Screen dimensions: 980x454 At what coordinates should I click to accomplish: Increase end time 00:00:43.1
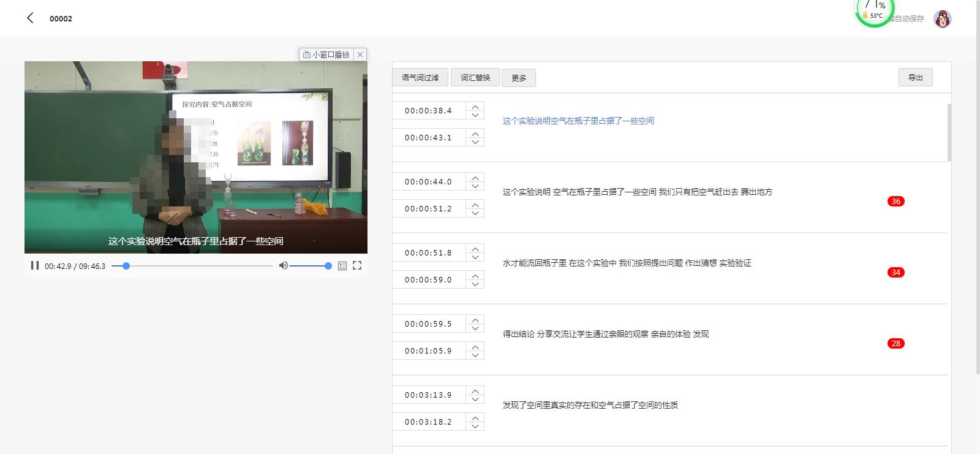(475, 133)
